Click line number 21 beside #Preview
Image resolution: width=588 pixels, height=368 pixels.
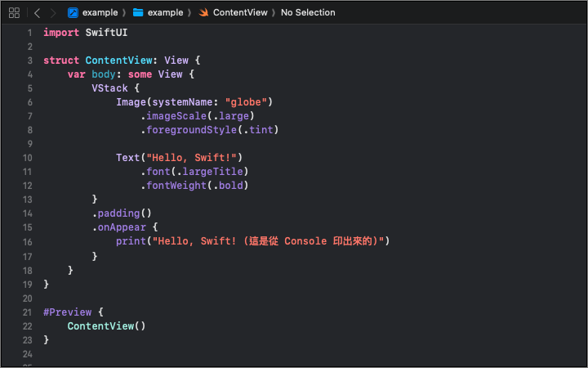click(x=27, y=311)
